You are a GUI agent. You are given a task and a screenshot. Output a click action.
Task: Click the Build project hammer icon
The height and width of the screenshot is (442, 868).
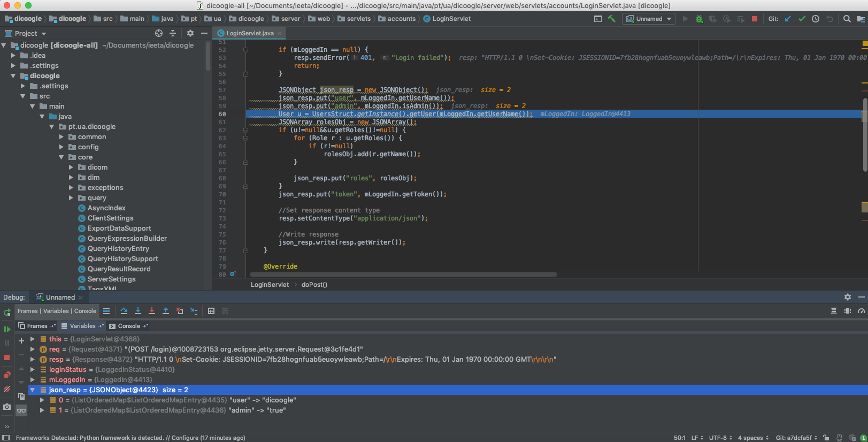(x=612, y=19)
